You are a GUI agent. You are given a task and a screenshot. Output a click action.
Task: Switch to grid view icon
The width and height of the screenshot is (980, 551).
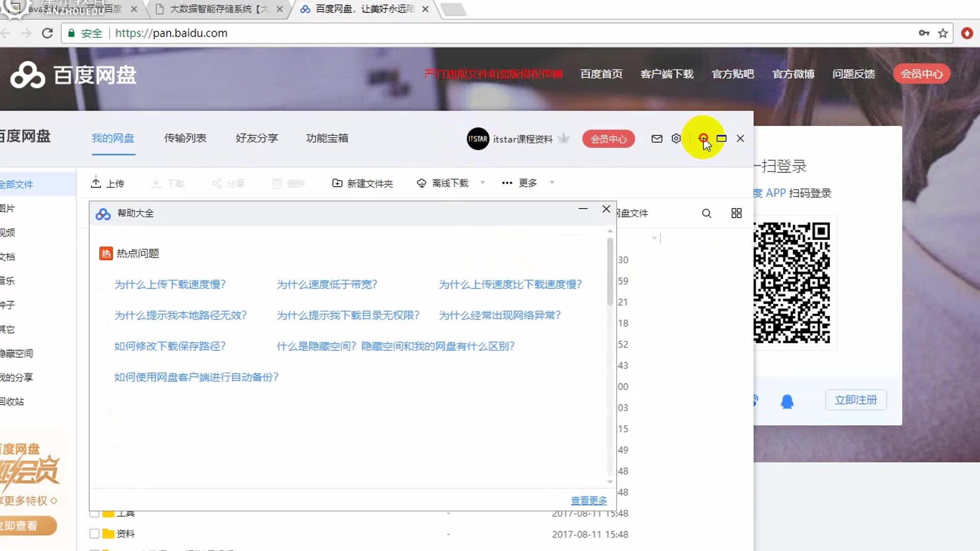point(737,213)
